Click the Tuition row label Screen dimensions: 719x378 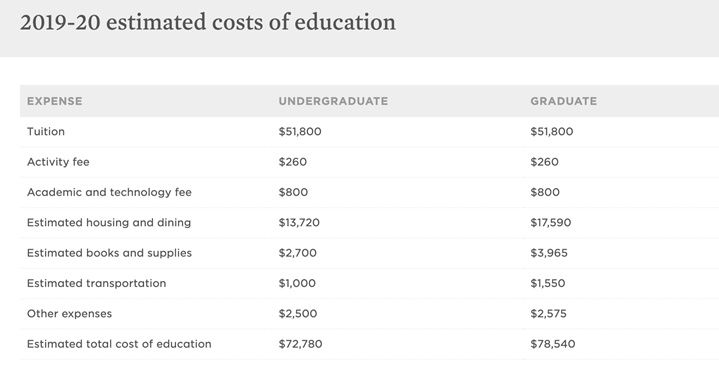(46, 132)
